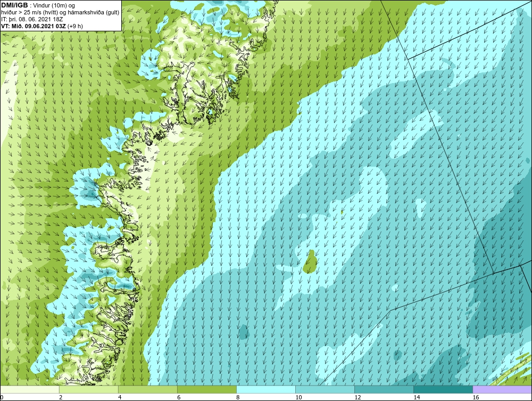Click the small green island in the sea

tap(310, 262)
